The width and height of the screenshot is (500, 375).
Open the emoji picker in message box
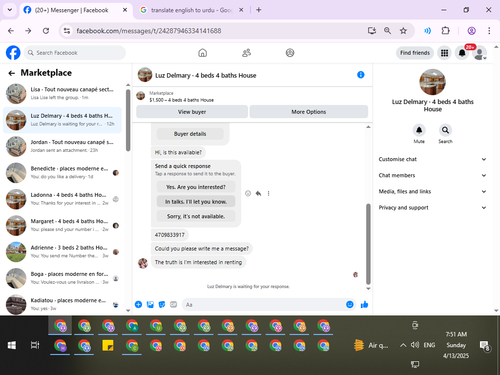pos(350,304)
